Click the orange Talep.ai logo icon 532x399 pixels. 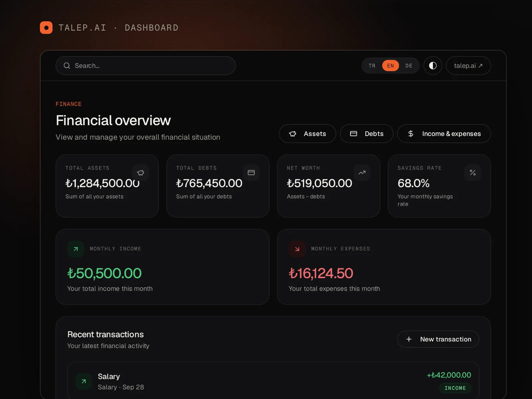[x=46, y=28]
